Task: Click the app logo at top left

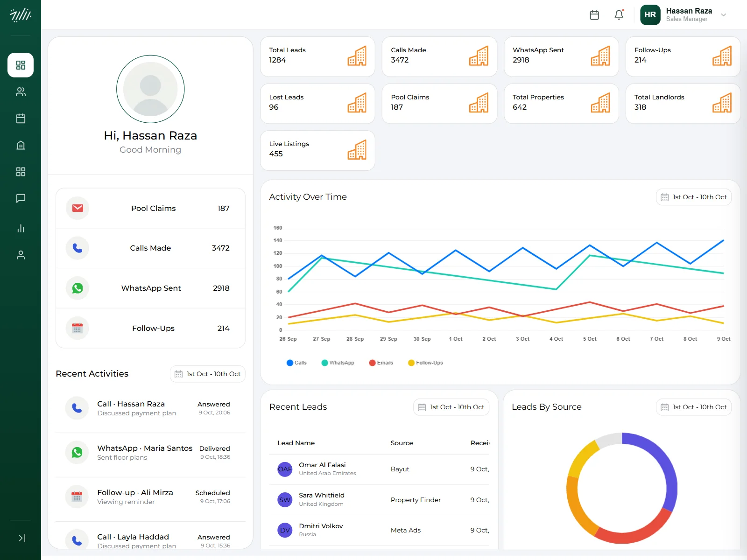Action: (x=21, y=15)
